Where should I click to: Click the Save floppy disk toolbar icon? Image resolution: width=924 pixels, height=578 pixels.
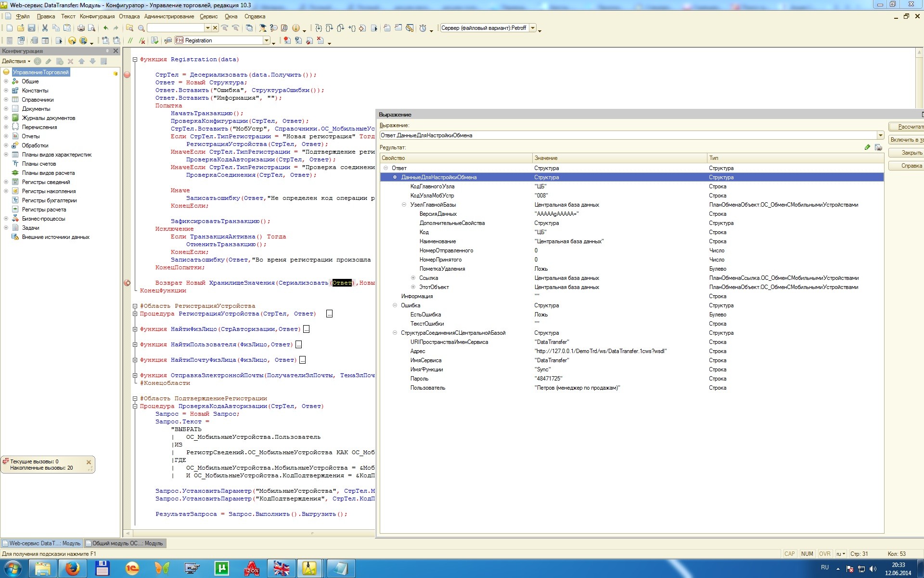[x=31, y=28]
